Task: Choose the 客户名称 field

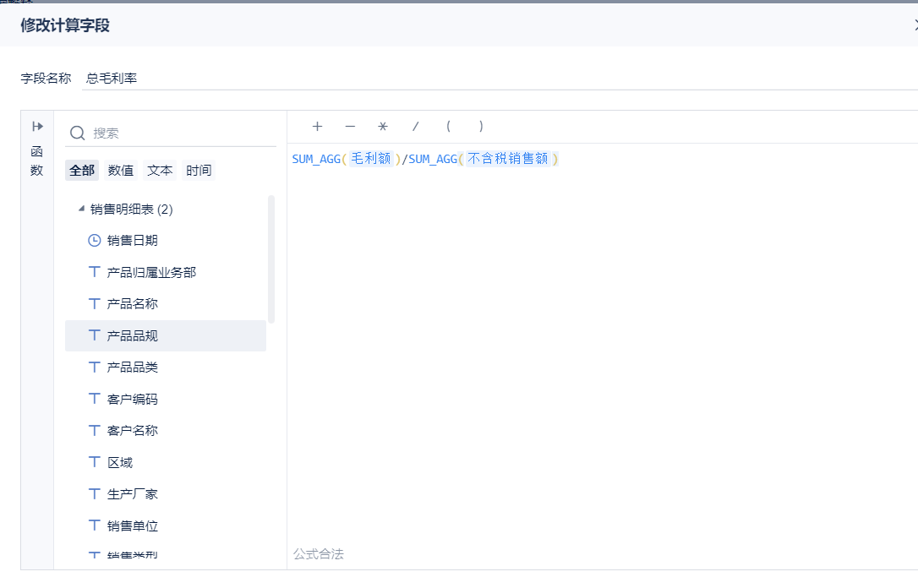Action: click(133, 431)
